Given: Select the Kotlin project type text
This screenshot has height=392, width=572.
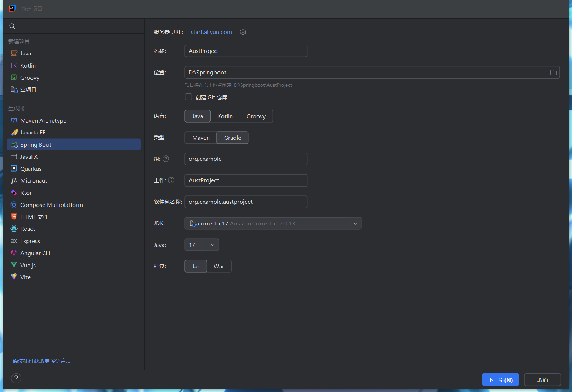Looking at the screenshot, I should pos(28,65).
